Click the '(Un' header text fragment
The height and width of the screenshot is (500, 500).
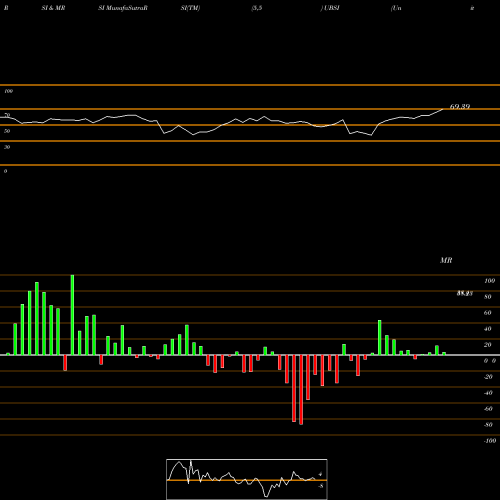point(396,8)
